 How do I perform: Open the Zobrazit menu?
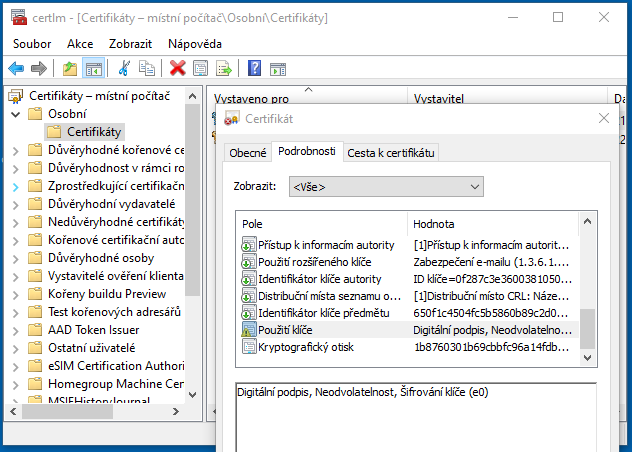tap(130, 44)
